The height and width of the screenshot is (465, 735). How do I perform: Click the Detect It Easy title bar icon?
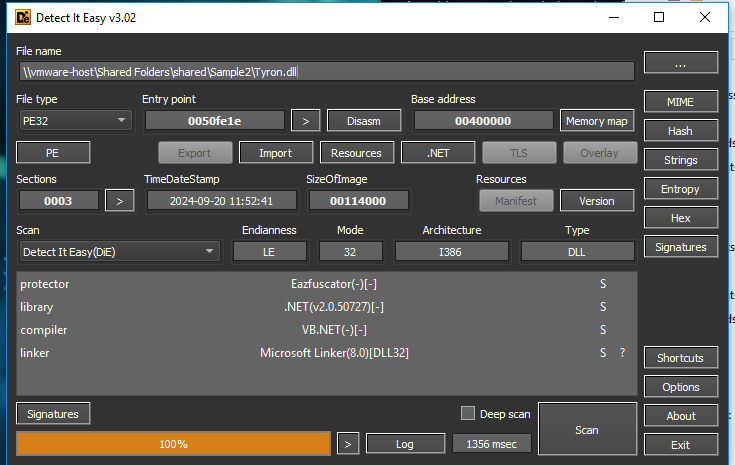tap(23, 18)
